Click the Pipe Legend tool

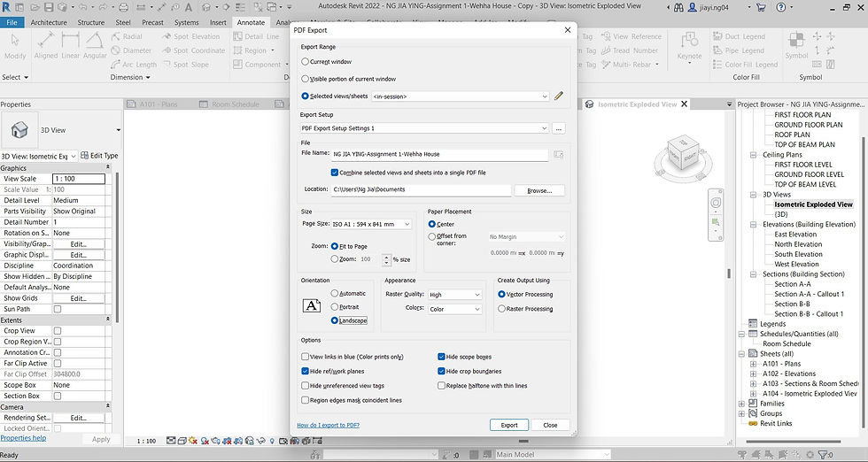point(739,50)
